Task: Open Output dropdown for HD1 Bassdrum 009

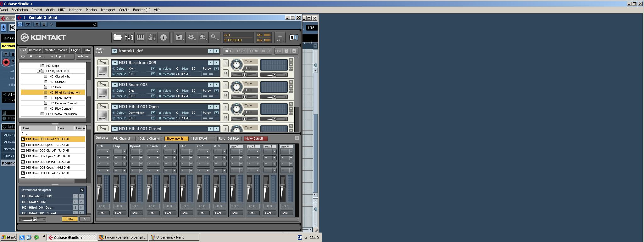Action: [153, 69]
